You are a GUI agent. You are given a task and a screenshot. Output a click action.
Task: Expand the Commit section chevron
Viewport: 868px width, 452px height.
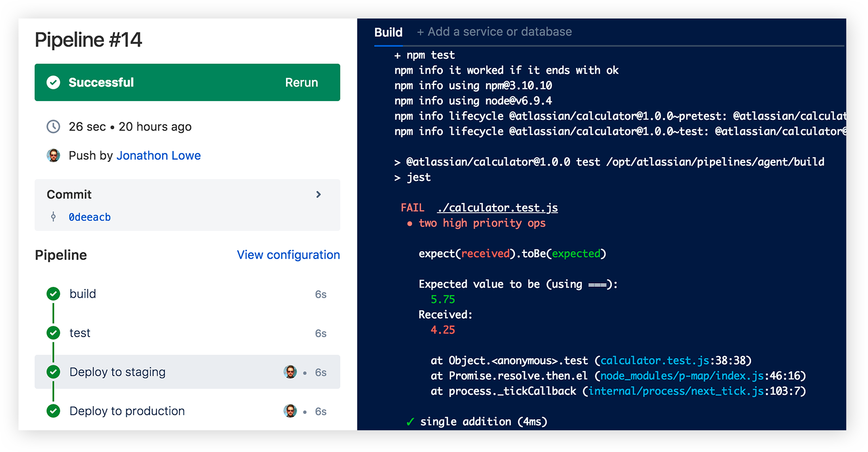click(318, 194)
